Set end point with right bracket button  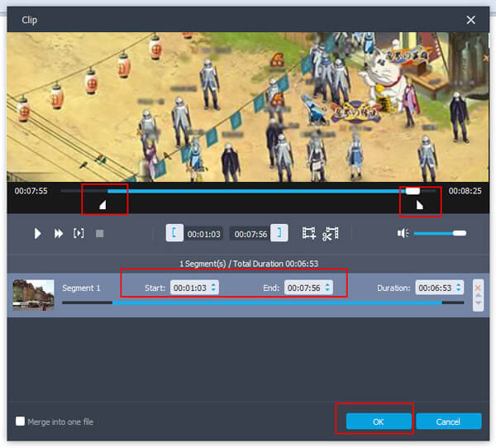(279, 233)
